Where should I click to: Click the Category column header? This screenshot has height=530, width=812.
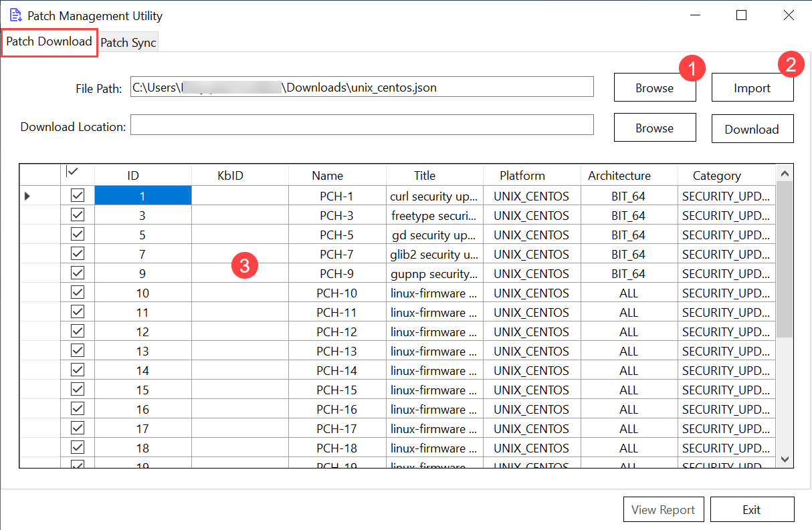tap(716, 176)
